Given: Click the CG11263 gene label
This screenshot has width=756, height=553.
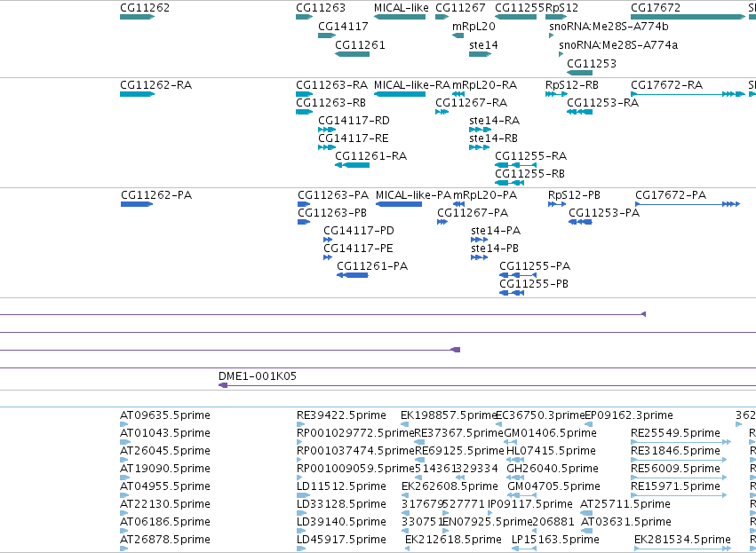Looking at the screenshot, I should coord(321,8).
